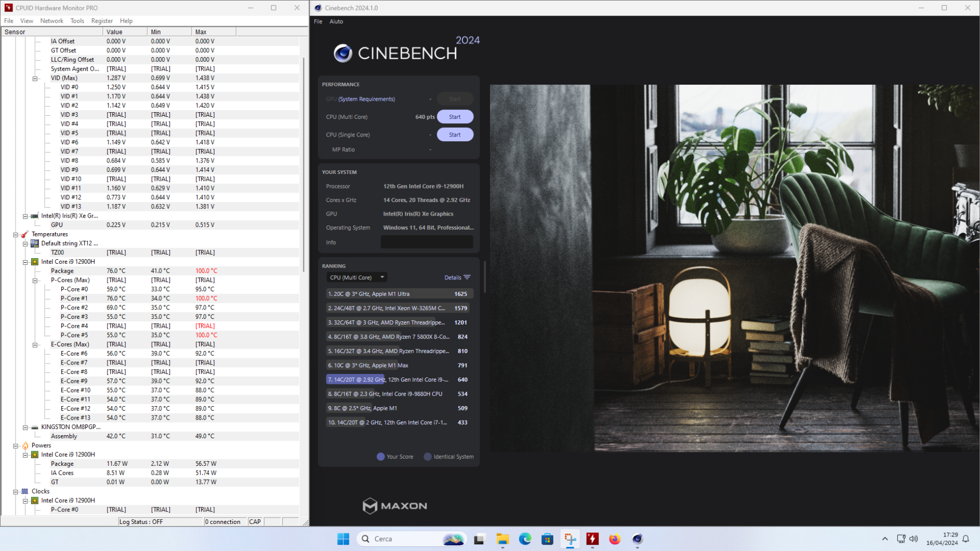The height and width of the screenshot is (551, 980).
Task: Collapse the Clocks section
Action: tap(16, 492)
